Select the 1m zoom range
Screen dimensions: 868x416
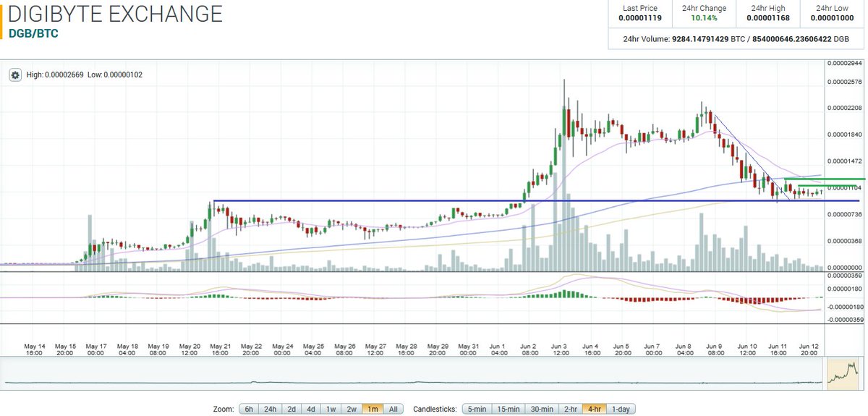[373, 409]
